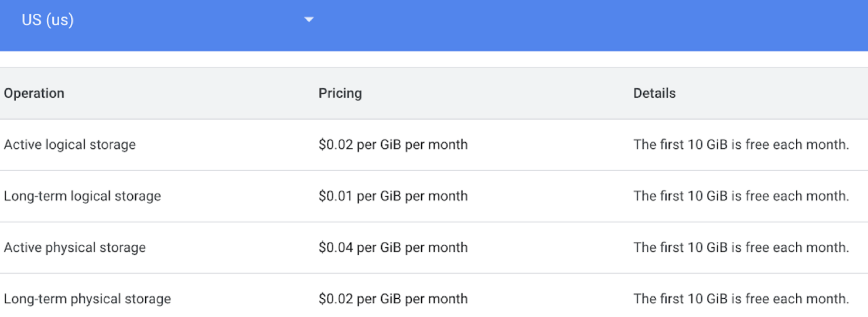Click the blue region selector bar
868x317 pixels.
434,26
